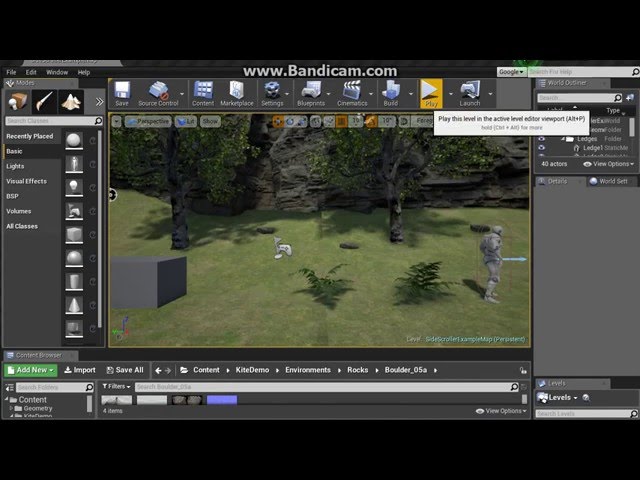The height and width of the screenshot is (480, 640).
Task: Click the Save All button
Action: point(125,370)
